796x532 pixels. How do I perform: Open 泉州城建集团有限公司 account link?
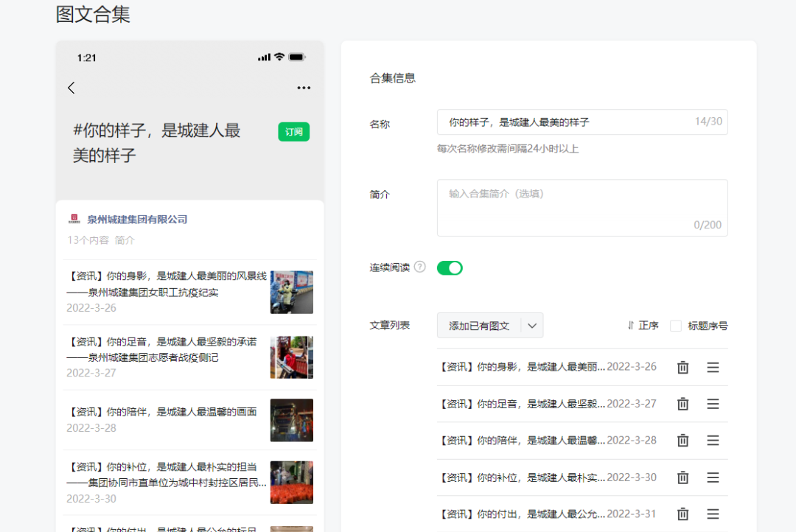(x=137, y=220)
